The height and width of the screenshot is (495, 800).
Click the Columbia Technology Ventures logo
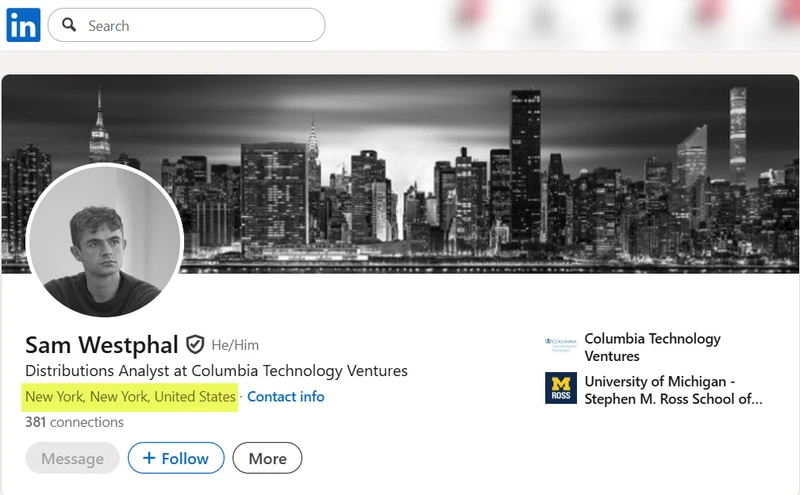click(x=561, y=347)
